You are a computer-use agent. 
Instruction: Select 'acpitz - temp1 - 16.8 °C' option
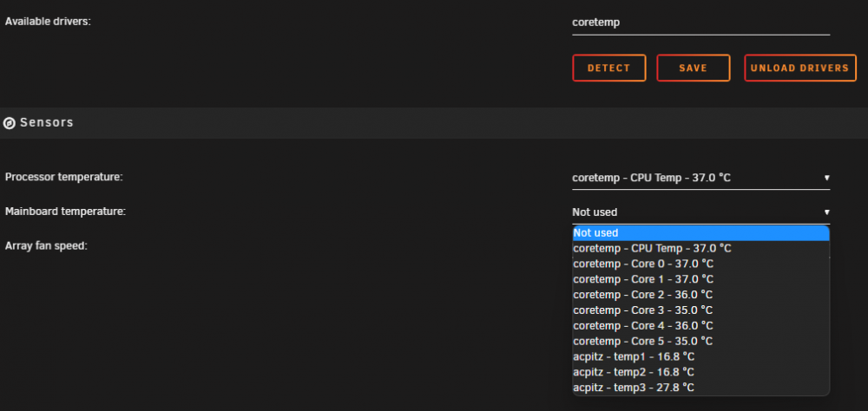click(700, 356)
